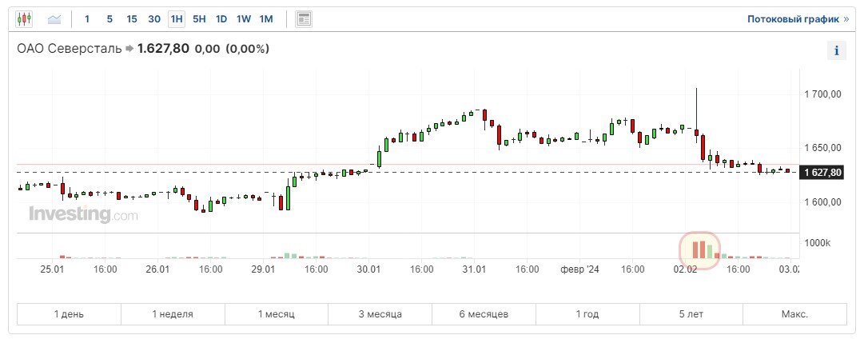Click the 1 700,00 axis value

click(x=822, y=95)
